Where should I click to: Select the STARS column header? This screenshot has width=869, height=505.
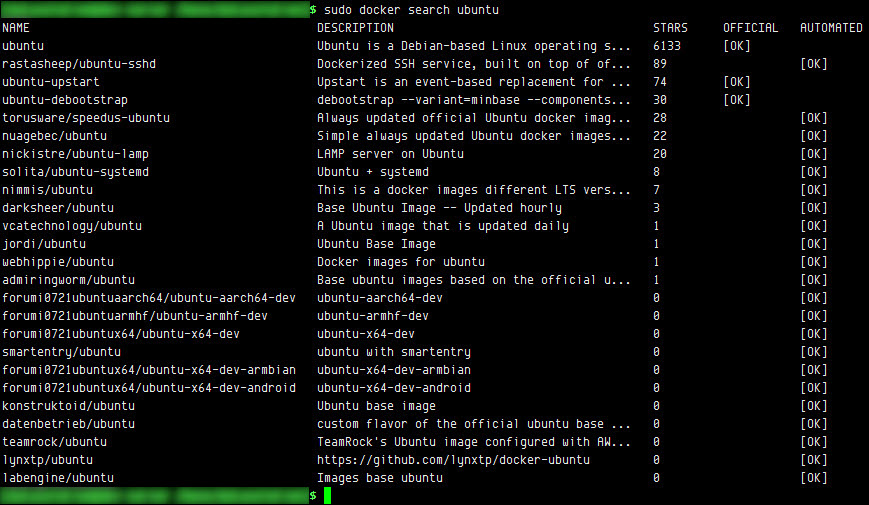point(670,28)
